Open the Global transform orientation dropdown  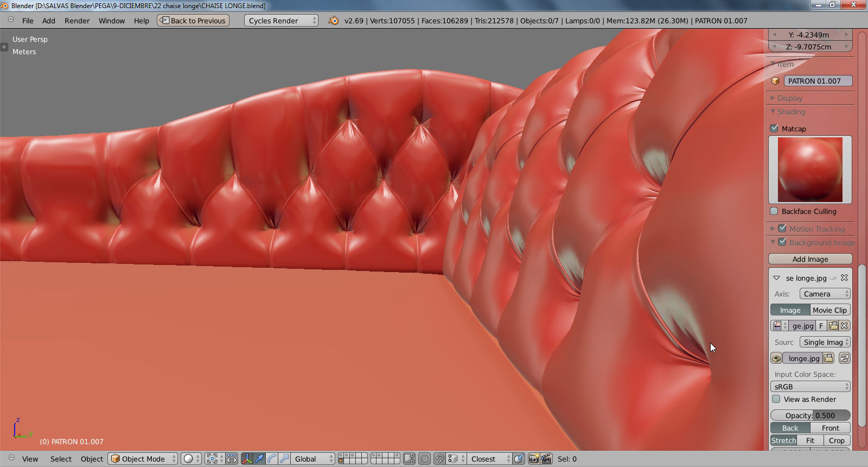(x=313, y=459)
